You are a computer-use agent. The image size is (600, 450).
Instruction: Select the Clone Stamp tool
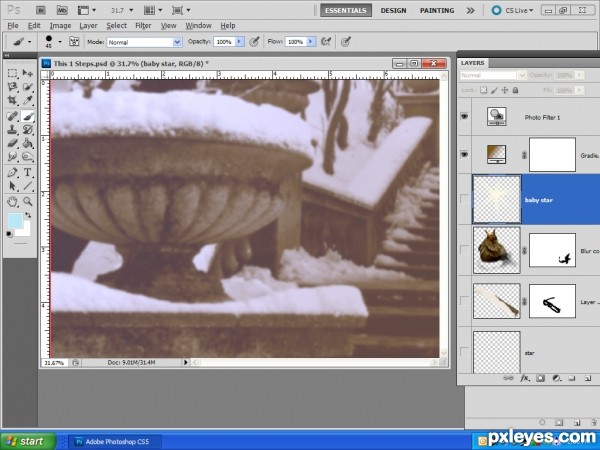tap(13, 130)
